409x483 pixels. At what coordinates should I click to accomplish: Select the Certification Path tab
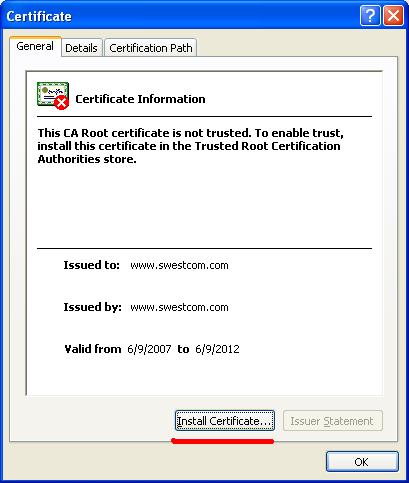coord(151,48)
